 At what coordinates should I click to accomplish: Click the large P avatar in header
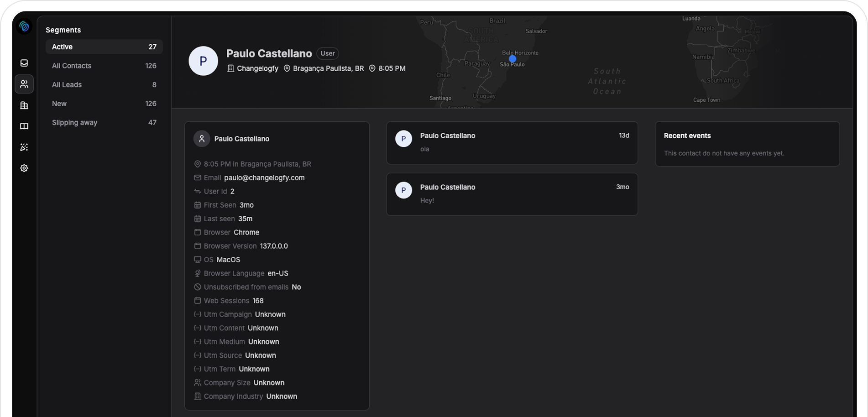(203, 61)
